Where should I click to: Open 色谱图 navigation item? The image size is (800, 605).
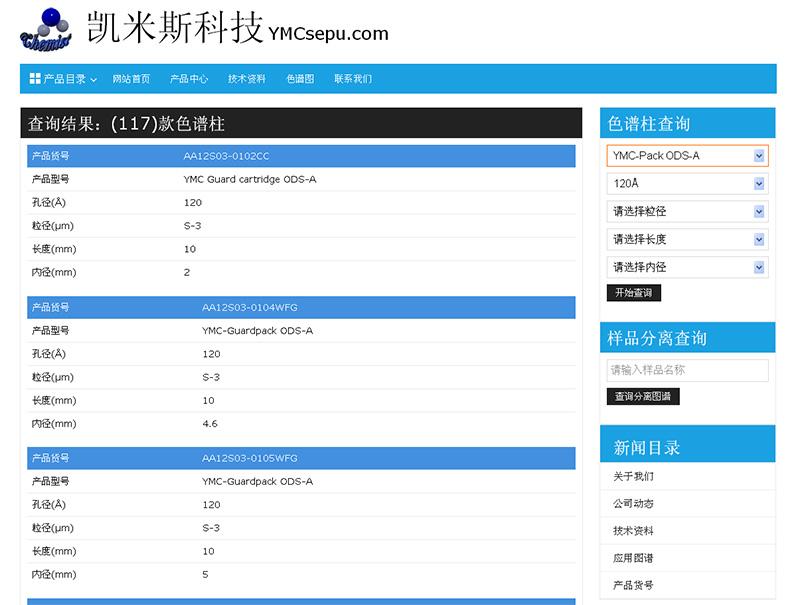300,79
